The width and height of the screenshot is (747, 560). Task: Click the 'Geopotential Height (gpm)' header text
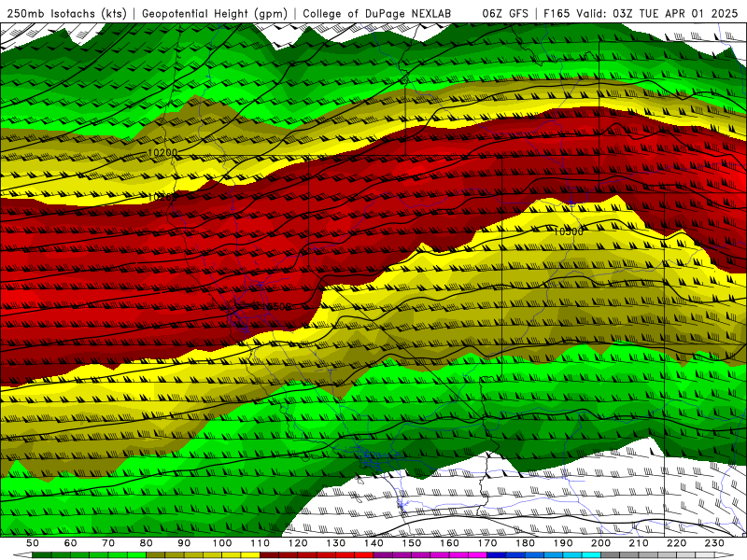(214, 13)
